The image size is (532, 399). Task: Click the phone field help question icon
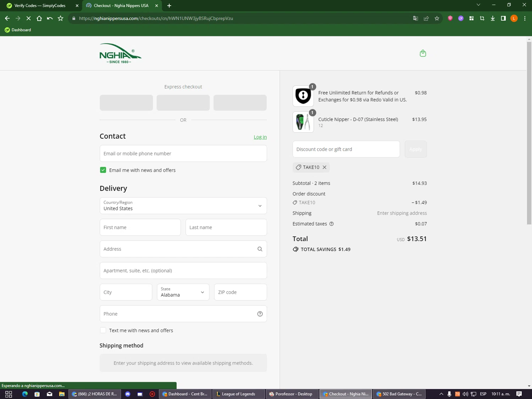coord(260,314)
